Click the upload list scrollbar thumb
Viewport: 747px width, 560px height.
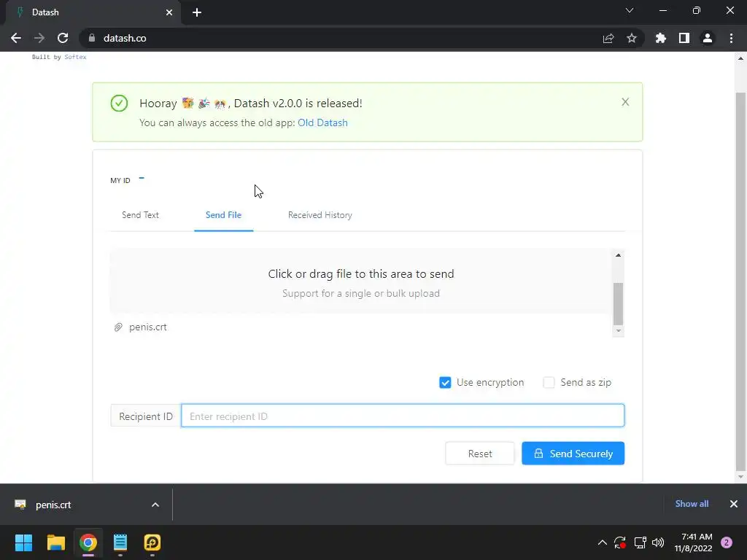(618, 303)
